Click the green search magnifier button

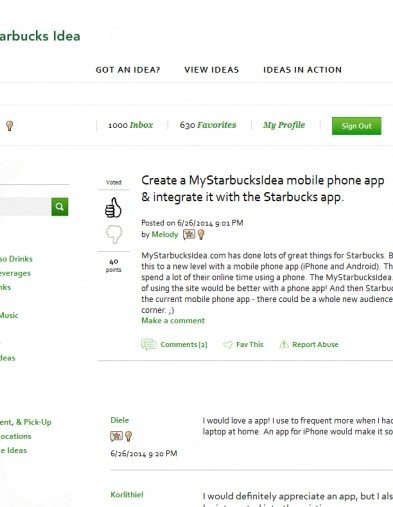click(x=60, y=207)
